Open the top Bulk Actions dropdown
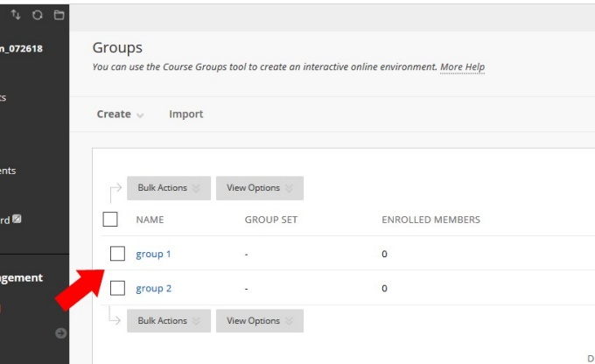The width and height of the screenshot is (595, 364). pyautogui.click(x=168, y=188)
